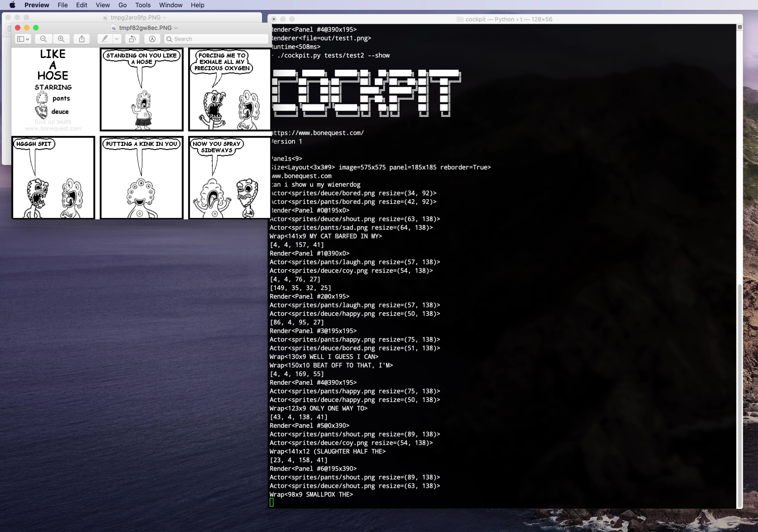Click the "Render<Panel #3@195x195>" terminal line
The height and width of the screenshot is (532, 758).
(313, 331)
